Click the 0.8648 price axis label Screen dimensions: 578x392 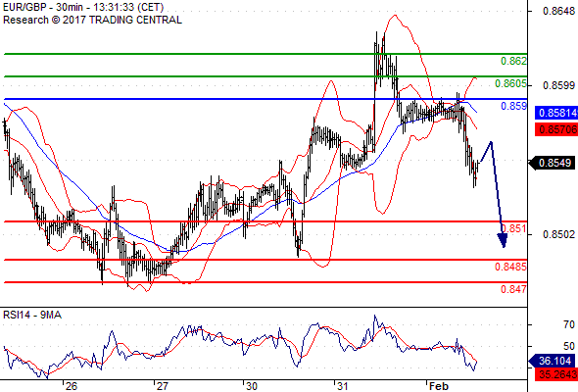coord(558,11)
